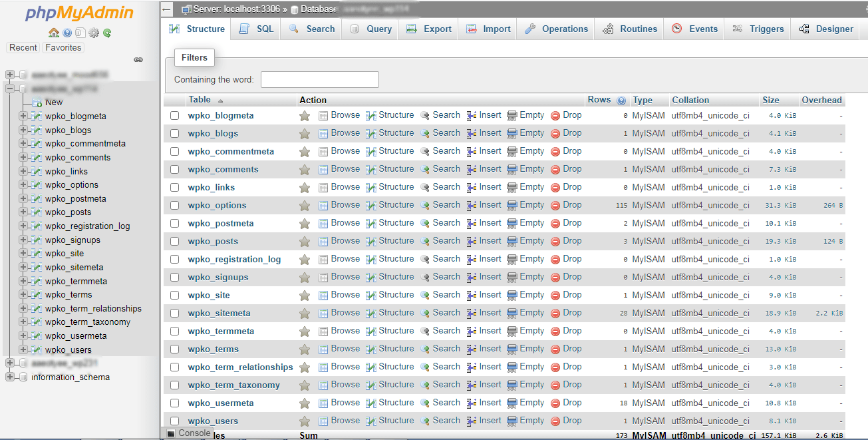Create a New table in the sidebar
Image resolution: width=868 pixels, height=440 pixels.
pos(53,102)
